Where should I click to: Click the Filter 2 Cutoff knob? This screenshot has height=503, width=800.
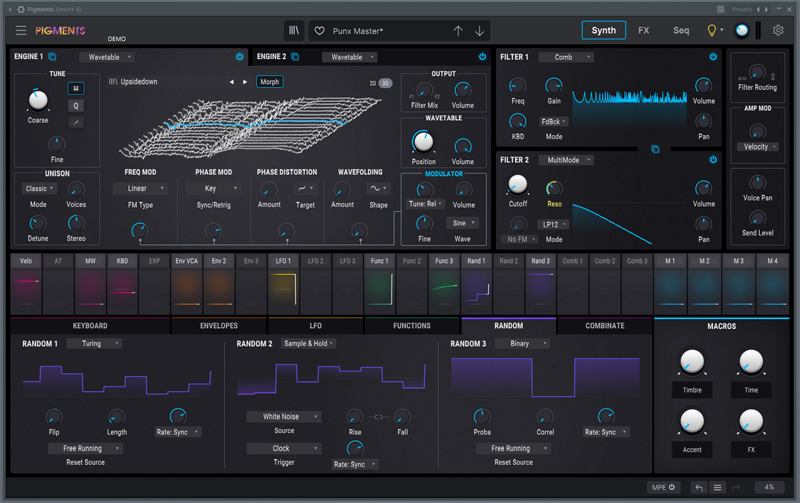click(x=518, y=185)
